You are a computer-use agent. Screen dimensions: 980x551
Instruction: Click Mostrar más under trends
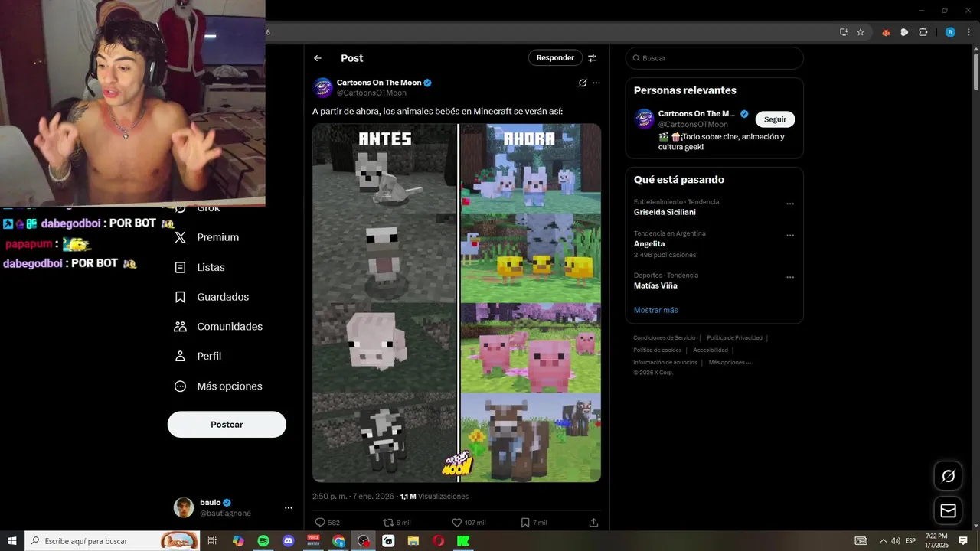[655, 310]
